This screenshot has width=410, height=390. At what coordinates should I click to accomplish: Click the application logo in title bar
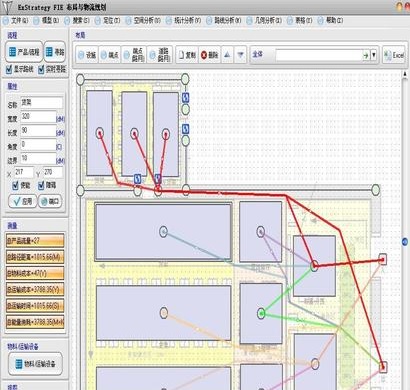point(6,7)
